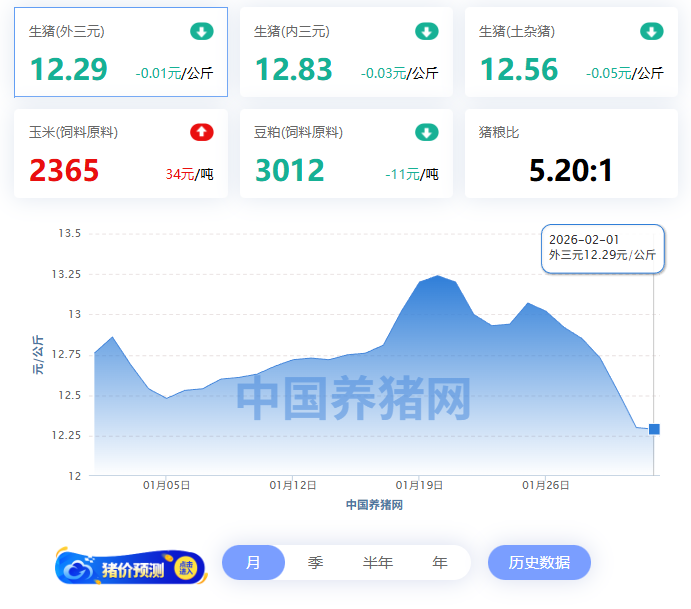Click the blue square data point marker
This screenshot has height=609, width=691.
[x=654, y=429]
